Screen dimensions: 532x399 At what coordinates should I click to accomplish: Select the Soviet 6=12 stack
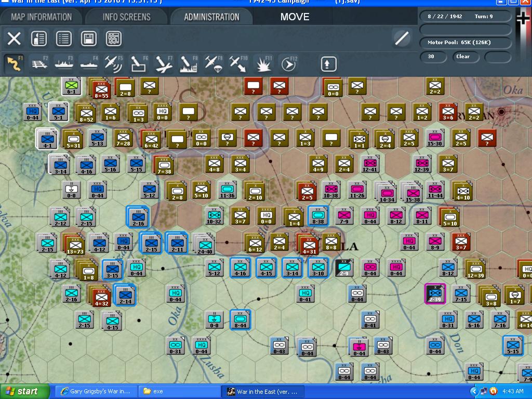(255, 243)
